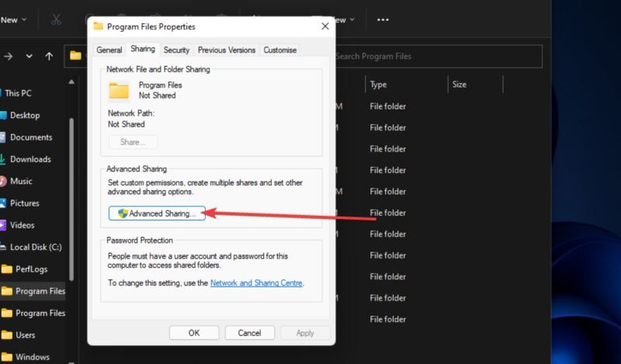Select Local Disk (C:) in sidebar

click(x=36, y=247)
